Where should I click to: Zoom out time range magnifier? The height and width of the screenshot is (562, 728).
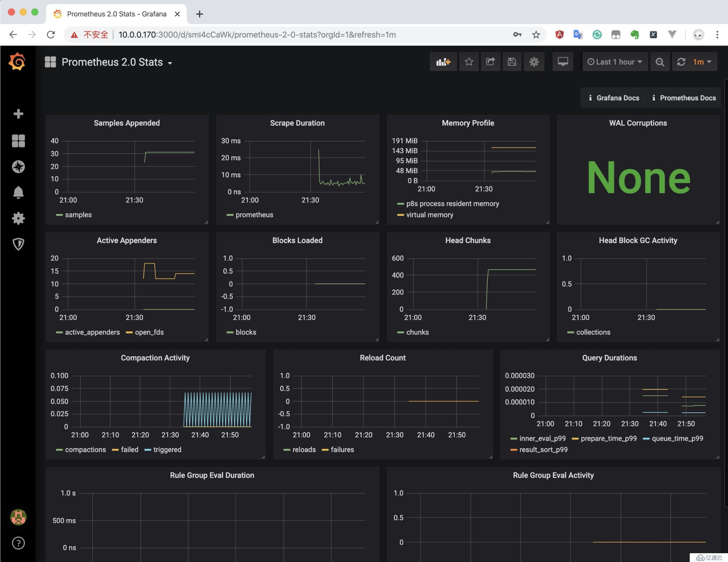pos(660,62)
